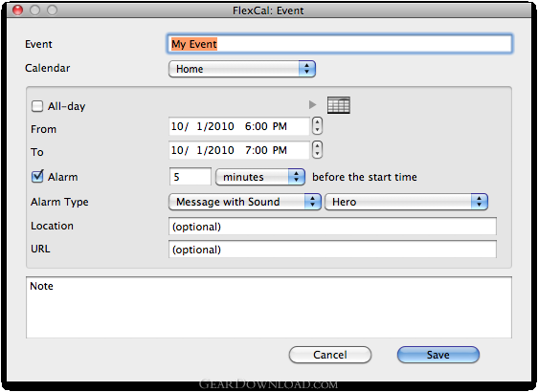Open the minutes unit dropdown
The height and width of the screenshot is (392, 538).
[x=260, y=177]
